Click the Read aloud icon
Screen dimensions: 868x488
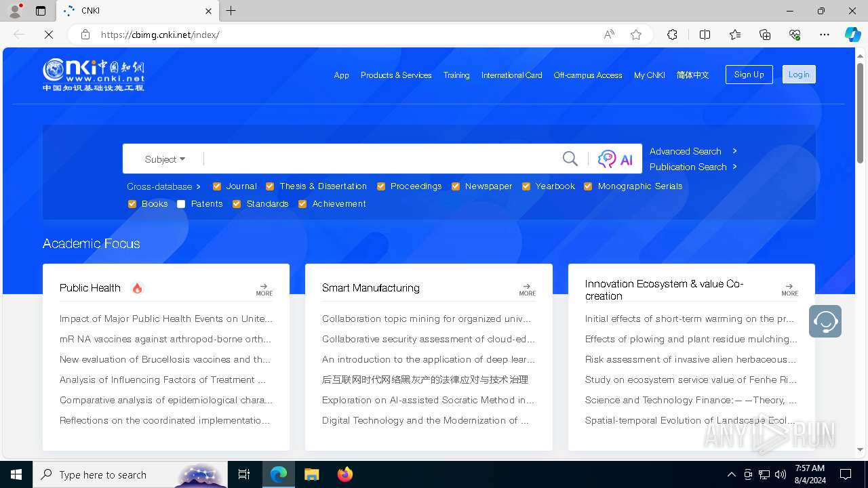click(609, 35)
